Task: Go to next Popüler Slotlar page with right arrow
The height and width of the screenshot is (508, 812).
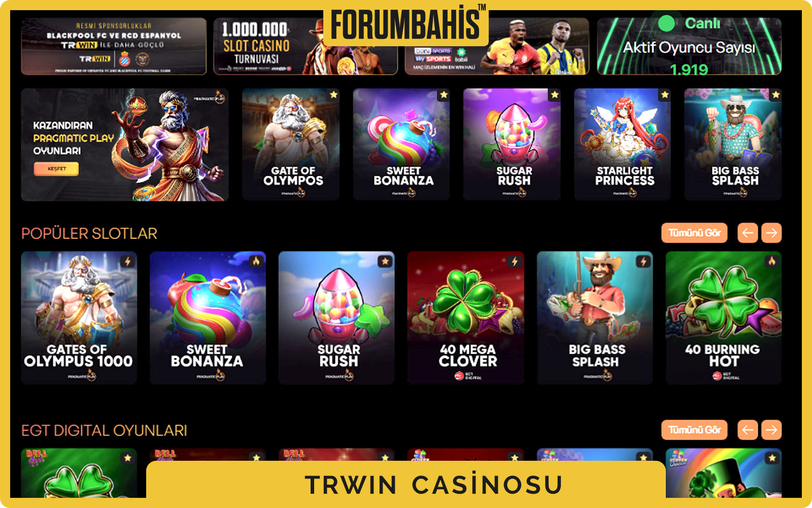Action: coord(771,233)
